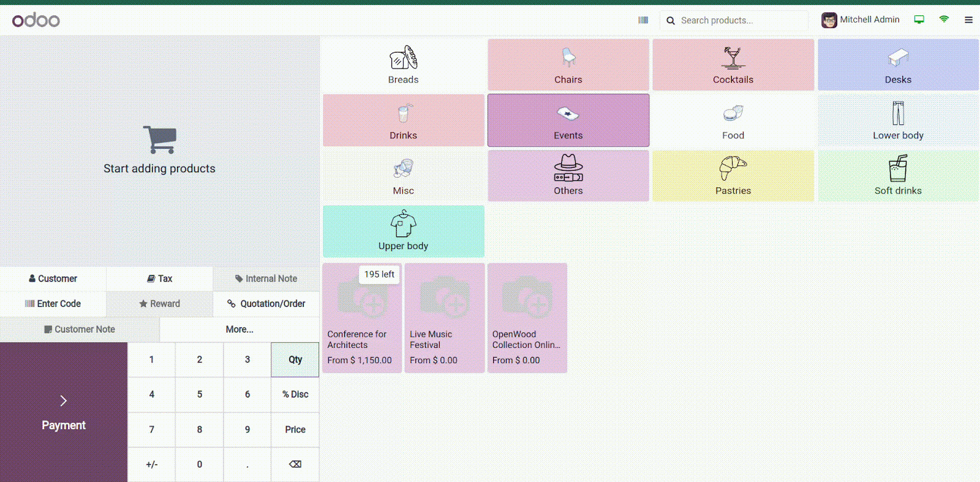Open the Customer selector
The width and height of the screenshot is (980, 482).
pos(53,279)
